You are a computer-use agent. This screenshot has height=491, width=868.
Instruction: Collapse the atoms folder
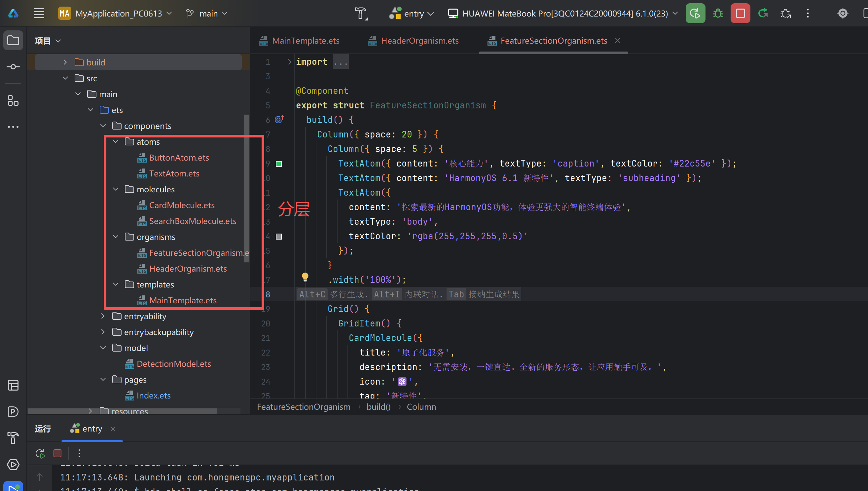coord(116,141)
